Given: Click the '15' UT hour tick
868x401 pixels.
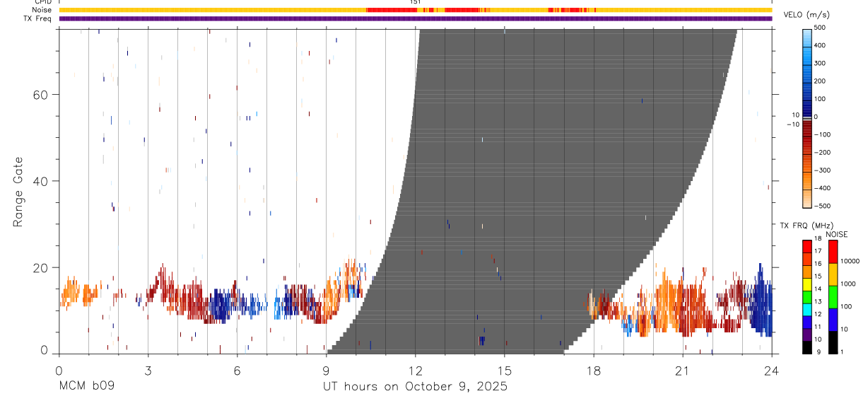Looking at the screenshot, I should click(x=505, y=371).
